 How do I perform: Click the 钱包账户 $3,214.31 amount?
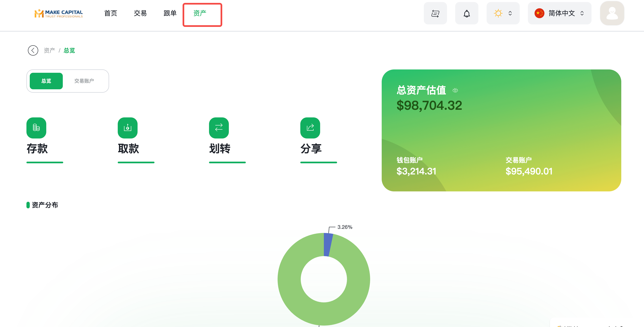point(416,171)
